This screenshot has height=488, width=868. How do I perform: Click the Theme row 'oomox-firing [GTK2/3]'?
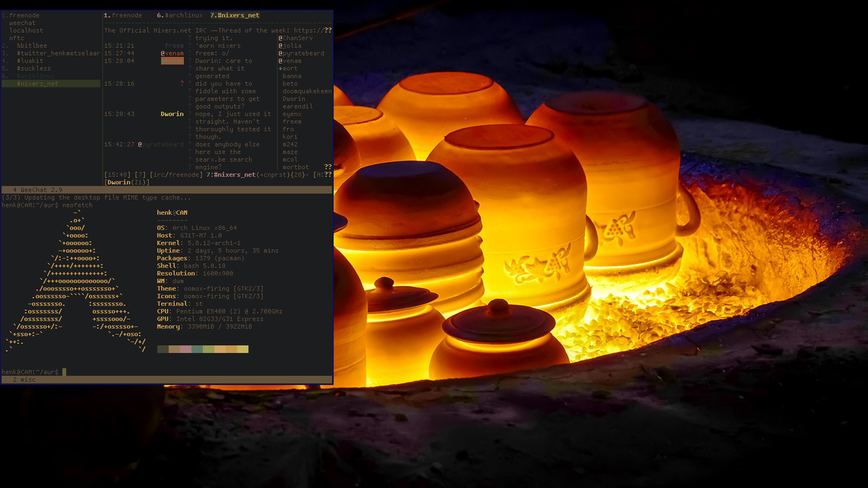[x=210, y=289]
